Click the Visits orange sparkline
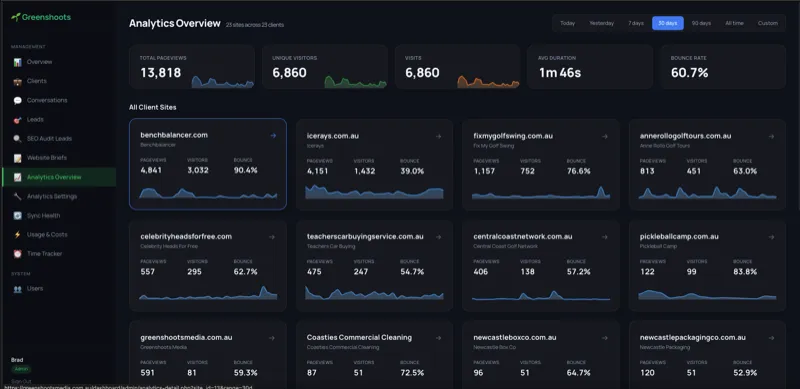800x389 pixels. click(x=488, y=82)
